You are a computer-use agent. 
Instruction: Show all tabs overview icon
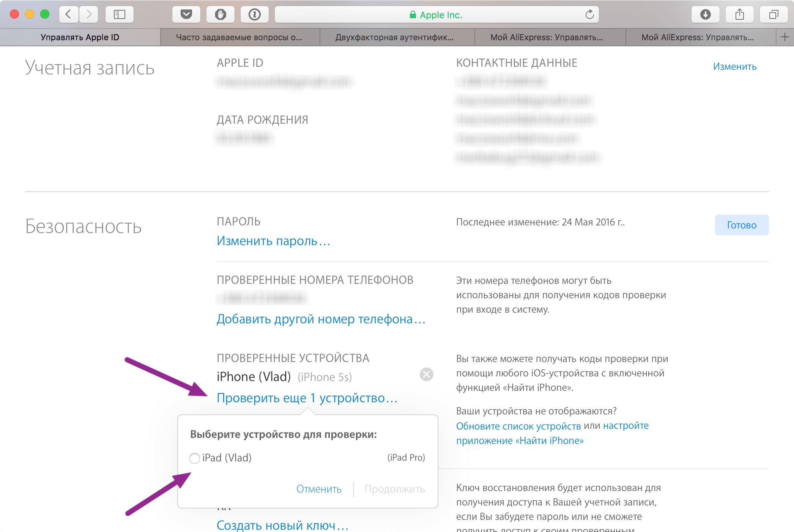click(774, 14)
